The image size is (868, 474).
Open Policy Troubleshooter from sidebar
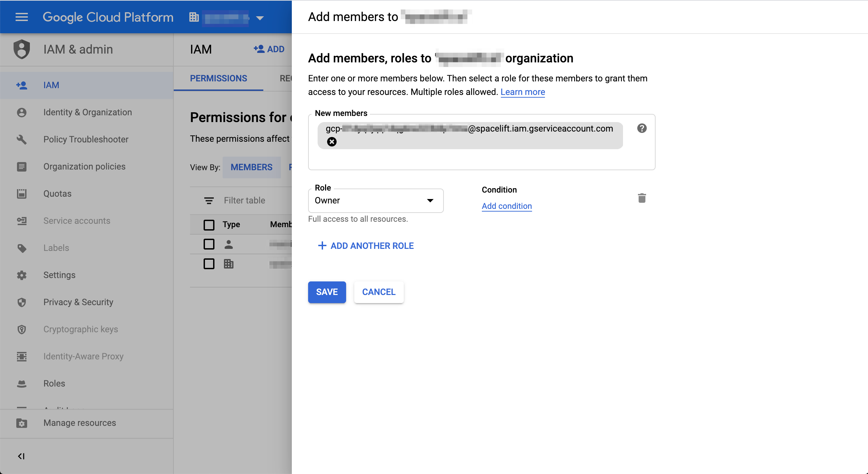coord(86,139)
